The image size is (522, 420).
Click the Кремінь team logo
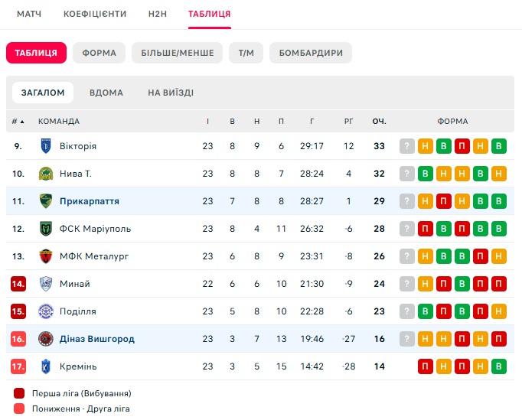click(46, 366)
